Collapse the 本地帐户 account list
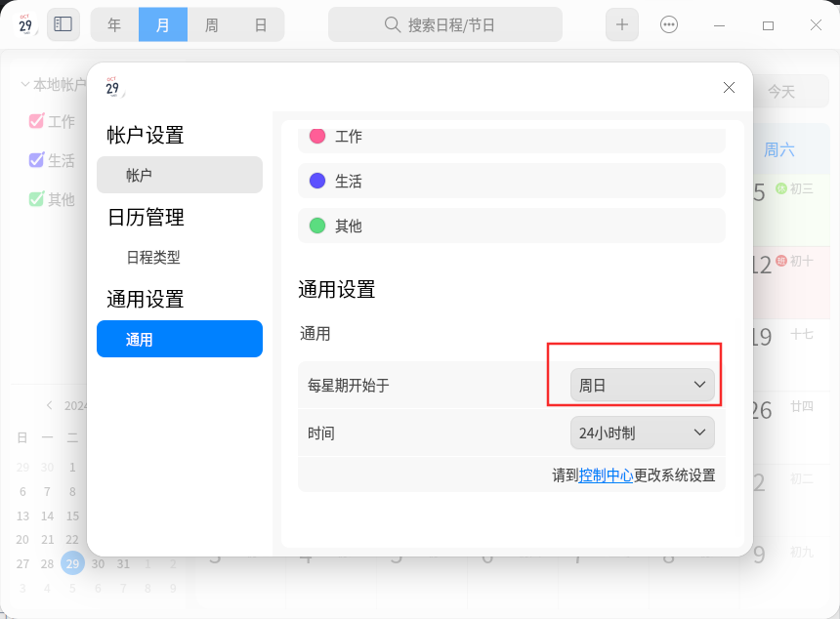Viewport: 840px width, 619px height. (24, 85)
